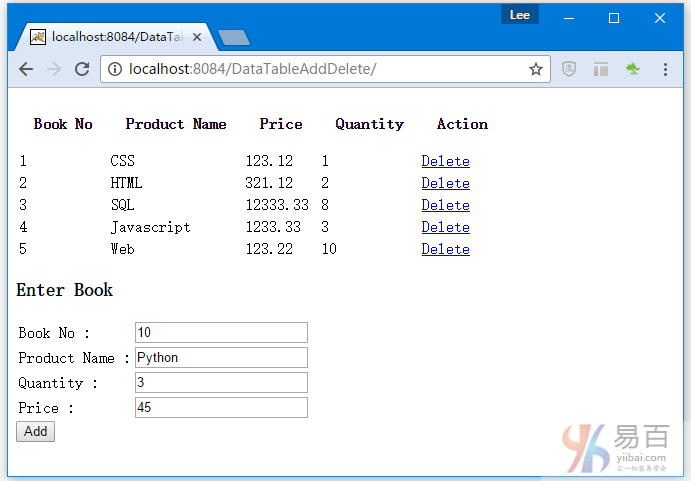Open a new browser tab
Image resolution: width=691 pixels, height=481 pixels.
234,38
